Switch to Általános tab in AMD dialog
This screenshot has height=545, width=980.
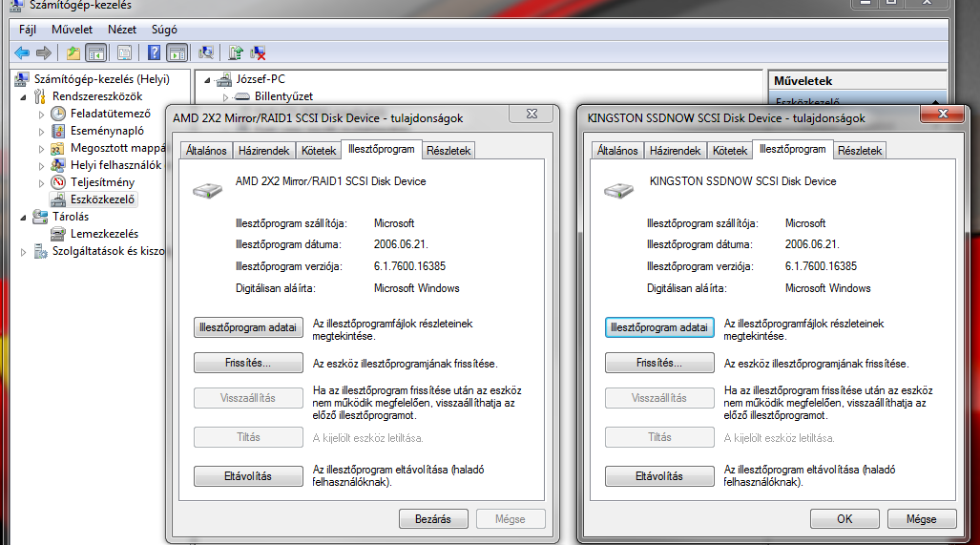click(x=206, y=151)
